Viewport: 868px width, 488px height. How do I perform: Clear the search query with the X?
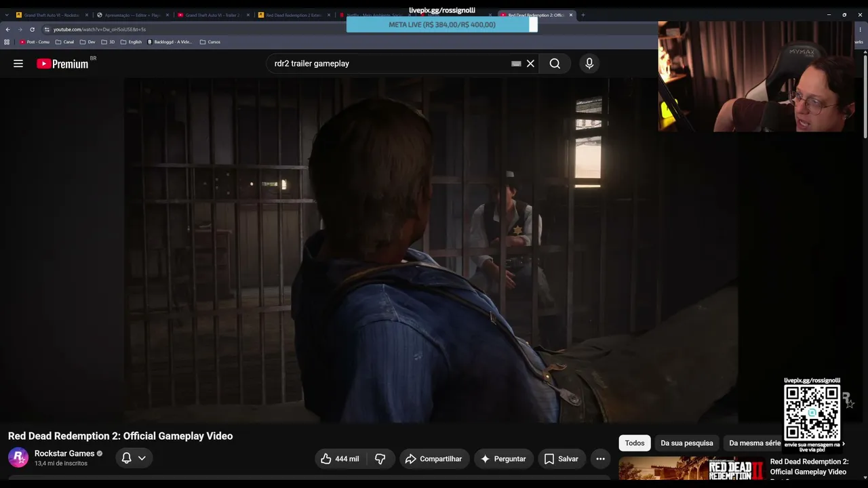[x=530, y=64]
